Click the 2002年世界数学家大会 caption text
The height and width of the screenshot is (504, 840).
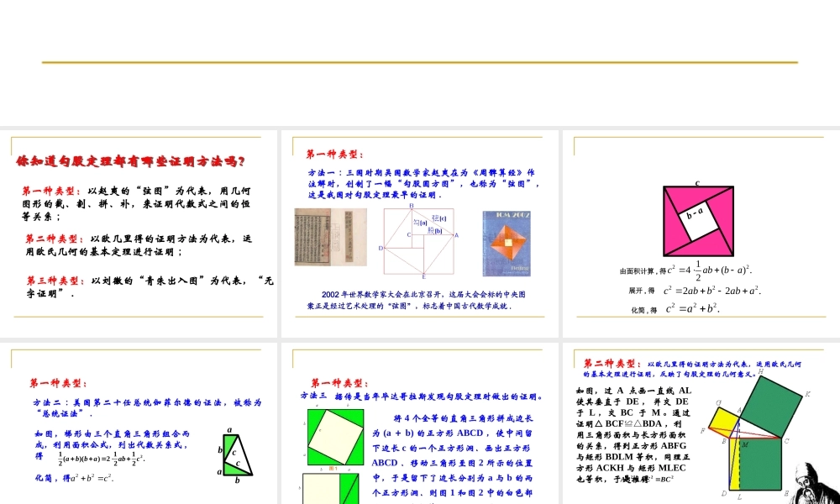point(418,298)
